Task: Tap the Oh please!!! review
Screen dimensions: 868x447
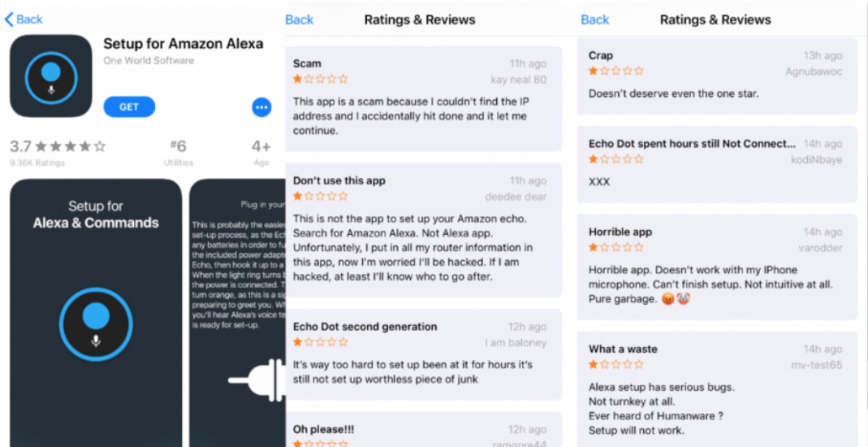Action: [424, 429]
